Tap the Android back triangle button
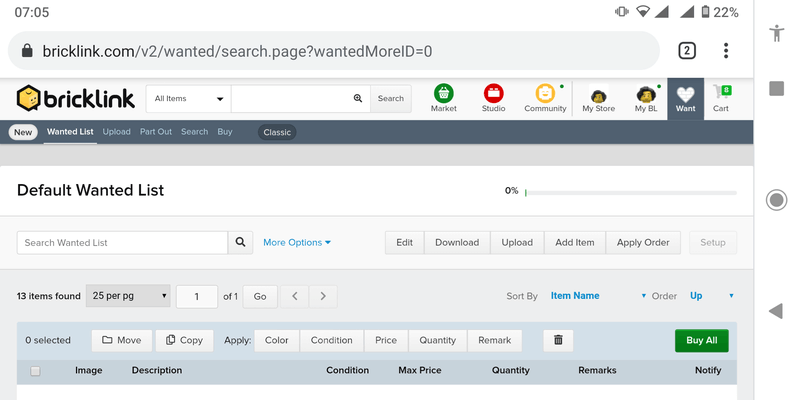800x400 pixels. point(776,311)
